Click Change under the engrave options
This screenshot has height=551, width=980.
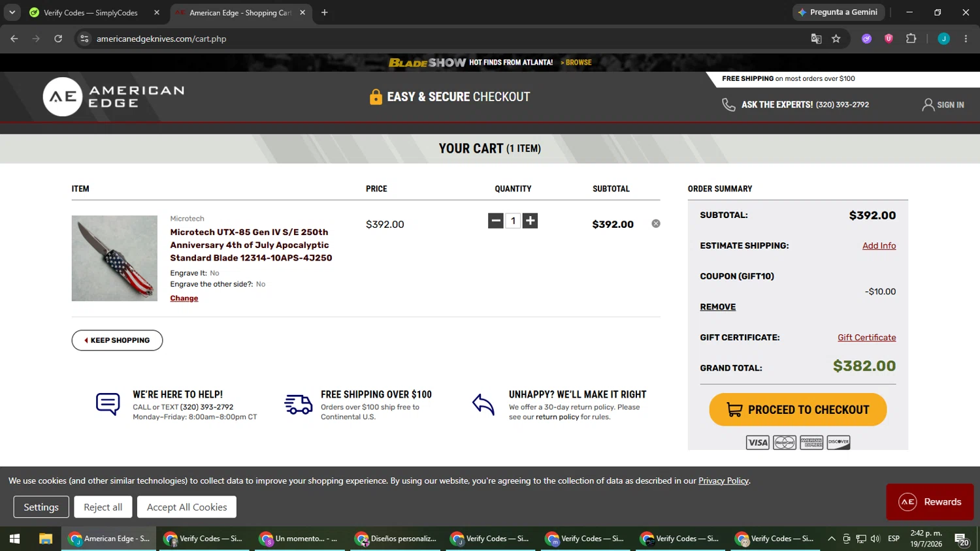184,298
